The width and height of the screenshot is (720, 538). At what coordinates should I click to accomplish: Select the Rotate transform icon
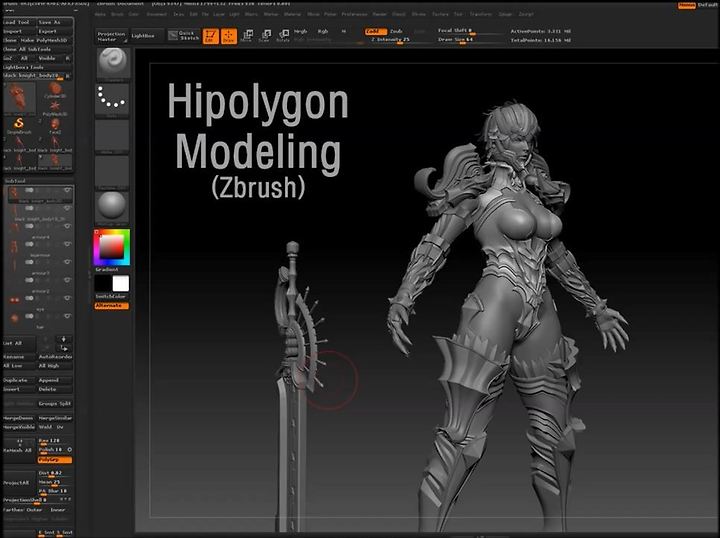click(283, 36)
